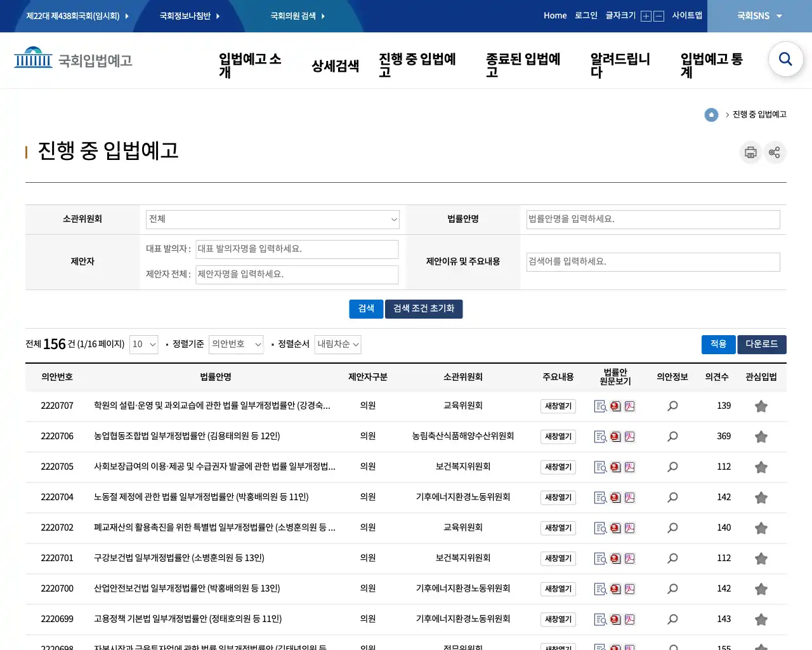Screen dimensions: 812x650
Task: Expand the 국회의원 검색 menu
Action: click(x=298, y=16)
